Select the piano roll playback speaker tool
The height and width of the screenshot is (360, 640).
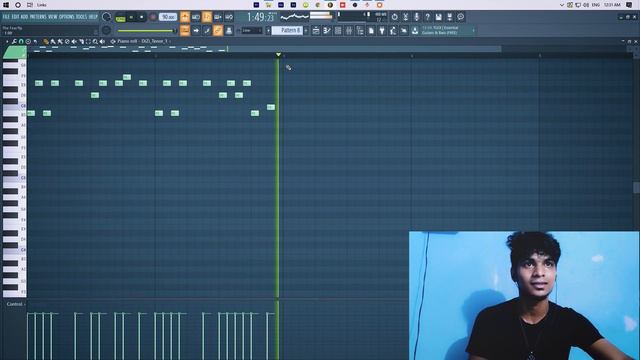[102, 42]
